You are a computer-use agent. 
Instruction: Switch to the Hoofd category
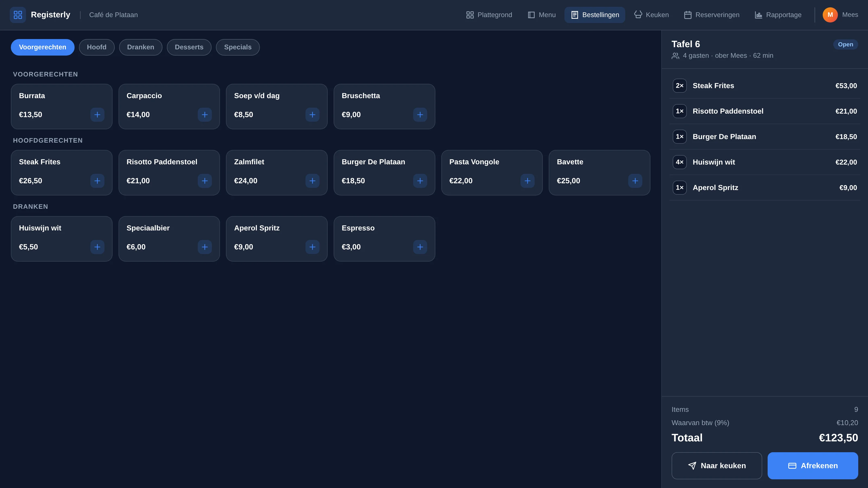click(x=97, y=47)
